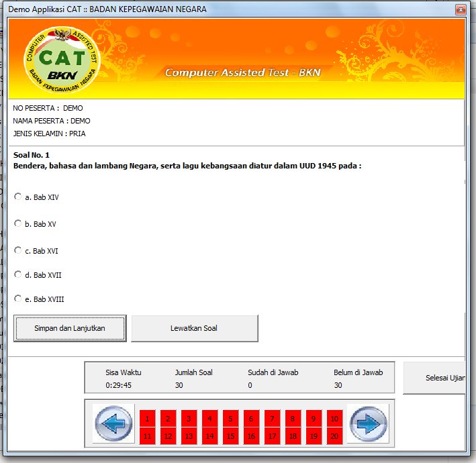Image resolution: width=476 pixels, height=463 pixels.
Task: Navigate to question 11 red tile
Action: tap(148, 436)
